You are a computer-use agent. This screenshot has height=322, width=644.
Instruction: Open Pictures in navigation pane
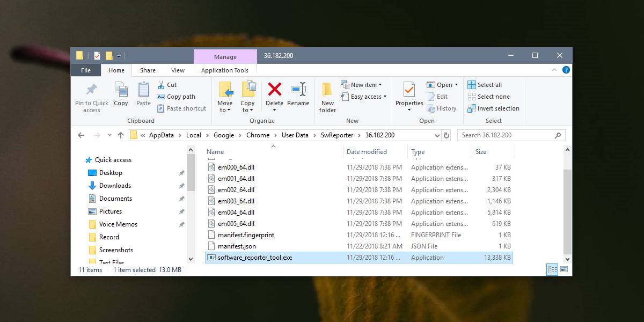(x=111, y=211)
